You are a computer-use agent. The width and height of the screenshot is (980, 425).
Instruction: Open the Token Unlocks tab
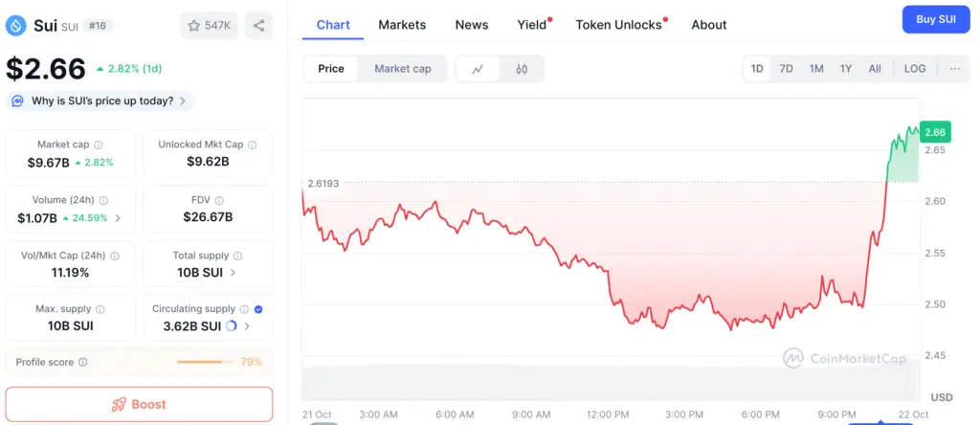click(x=618, y=25)
